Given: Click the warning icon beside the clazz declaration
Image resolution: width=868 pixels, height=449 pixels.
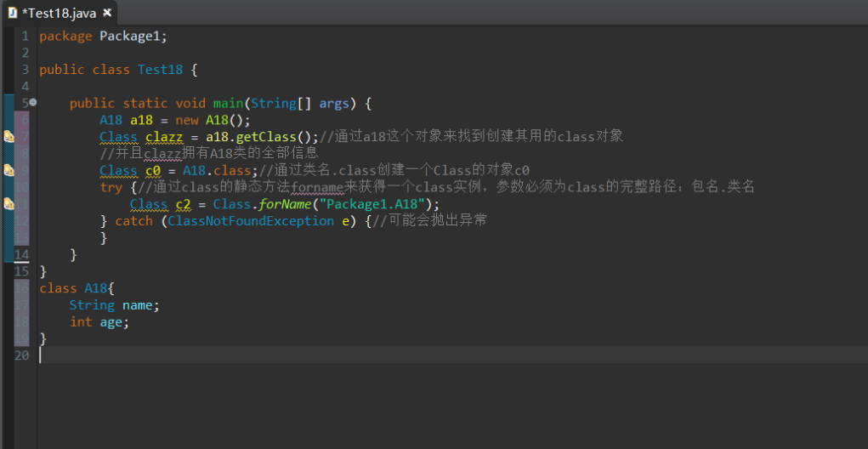Looking at the screenshot, I should point(9,137).
